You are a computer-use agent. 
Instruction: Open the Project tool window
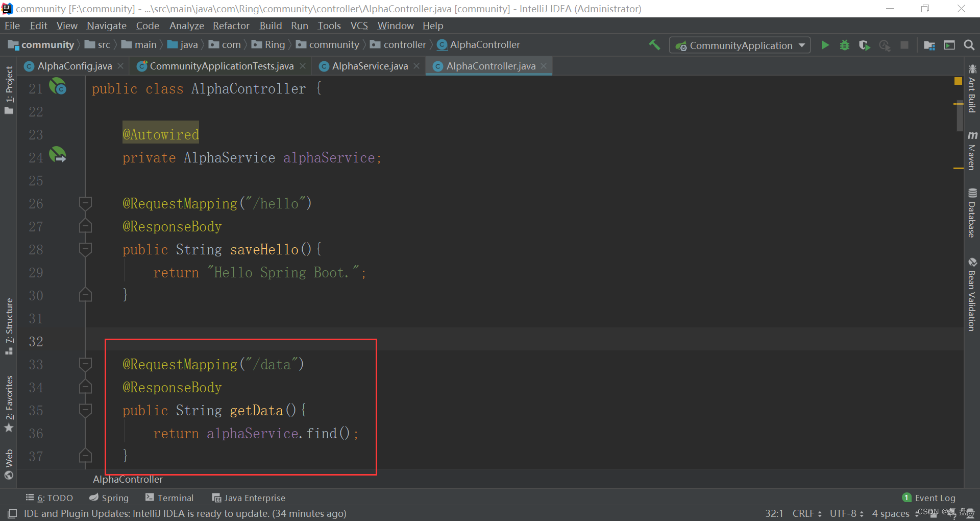click(x=9, y=90)
